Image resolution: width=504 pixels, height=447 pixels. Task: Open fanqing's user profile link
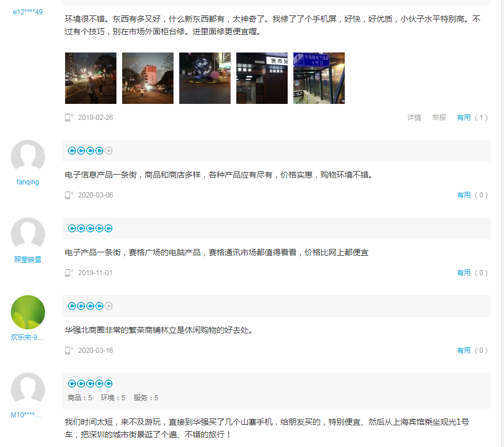point(27,182)
